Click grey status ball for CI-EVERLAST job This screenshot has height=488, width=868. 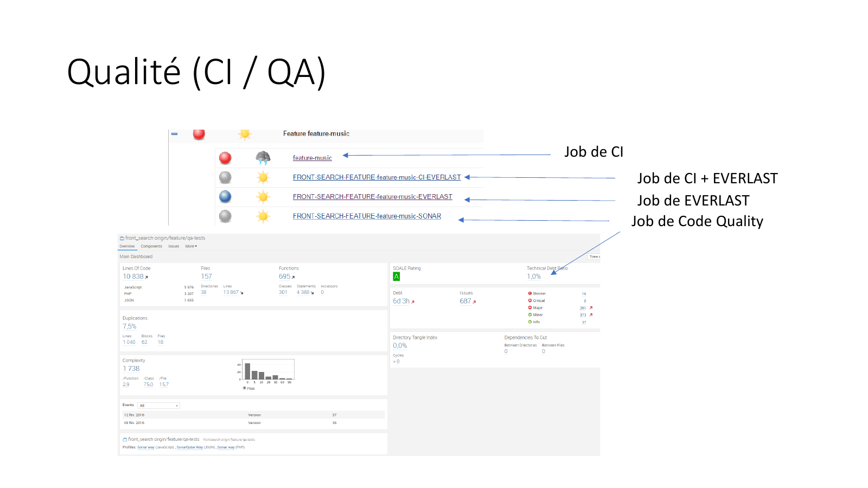pos(225,177)
